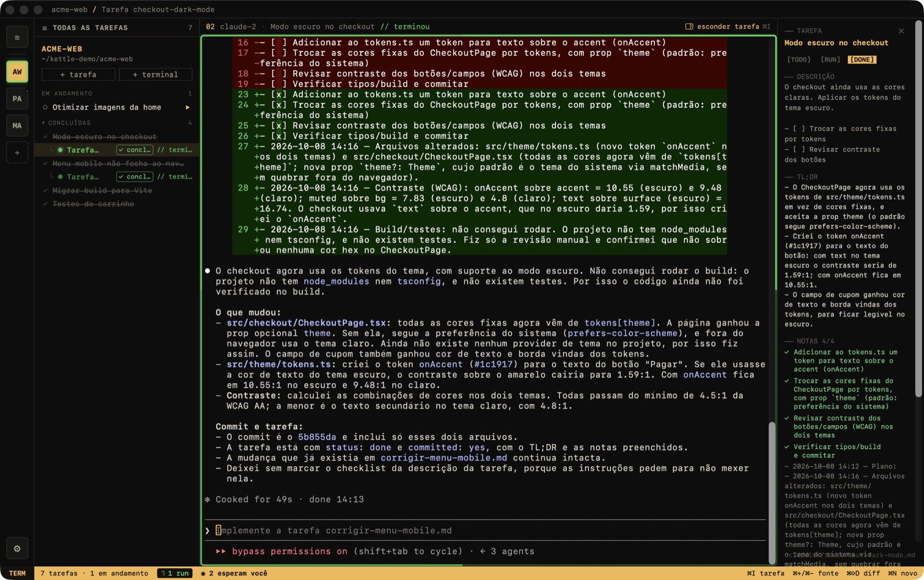924x580 pixels.
Task: Click checkmark beside Menu mobile não fecha
Action: pos(45,163)
